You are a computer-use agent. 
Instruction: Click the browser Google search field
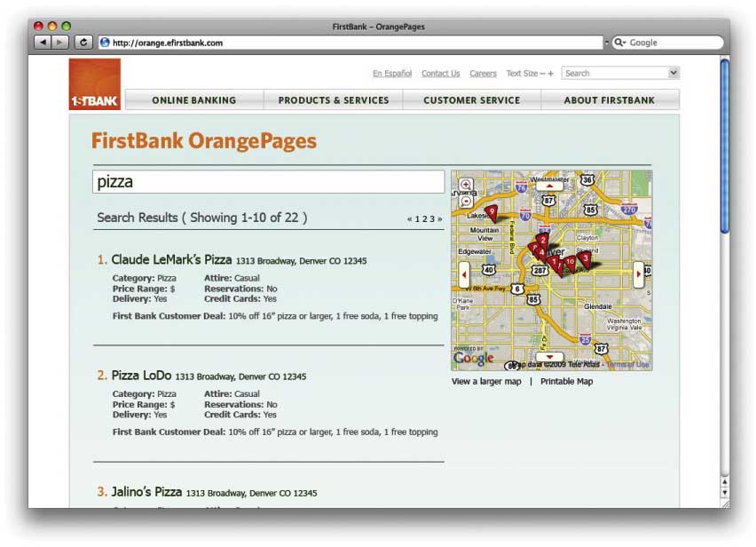[x=668, y=43]
